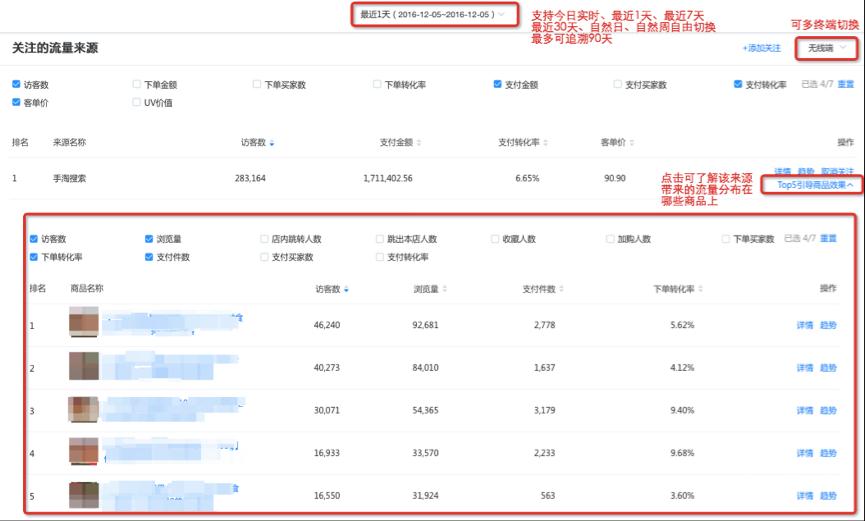View 趋势 for product ranked 3
The image size is (865, 521).
(828, 410)
